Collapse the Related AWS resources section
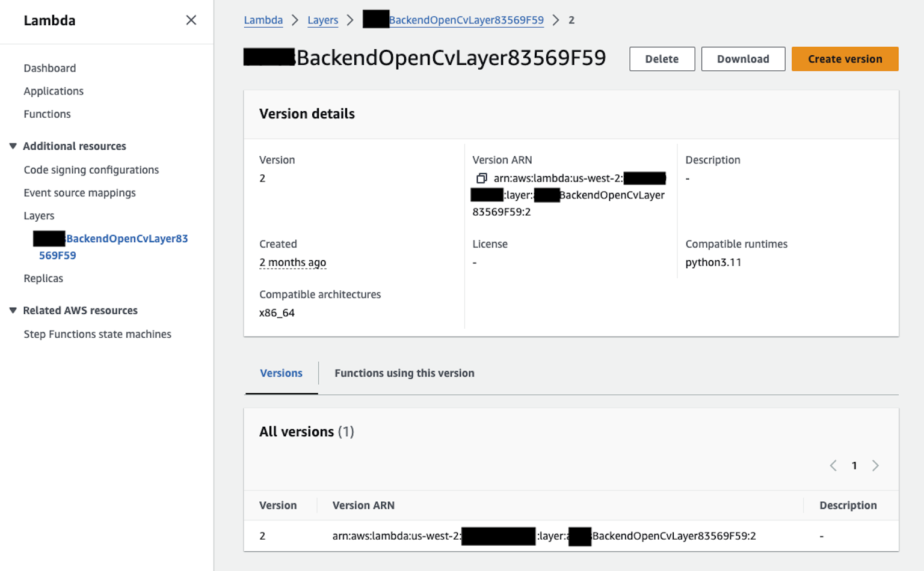 click(x=13, y=310)
